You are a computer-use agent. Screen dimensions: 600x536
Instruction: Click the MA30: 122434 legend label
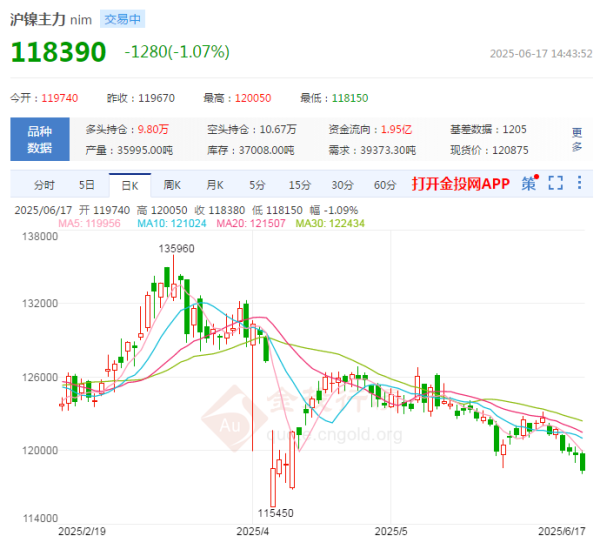[x=330, y=223]
